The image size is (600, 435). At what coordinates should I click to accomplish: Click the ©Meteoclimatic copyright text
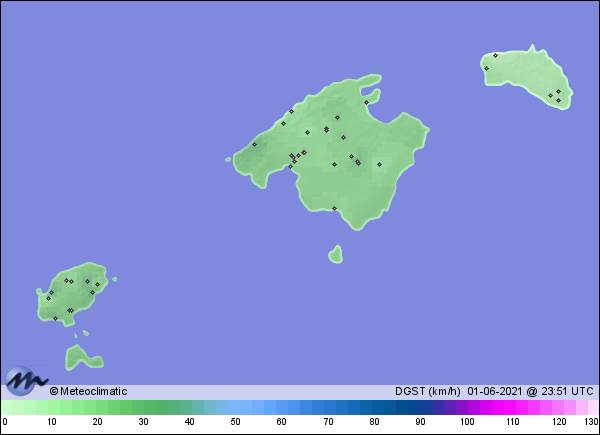(x=88, y=391)
